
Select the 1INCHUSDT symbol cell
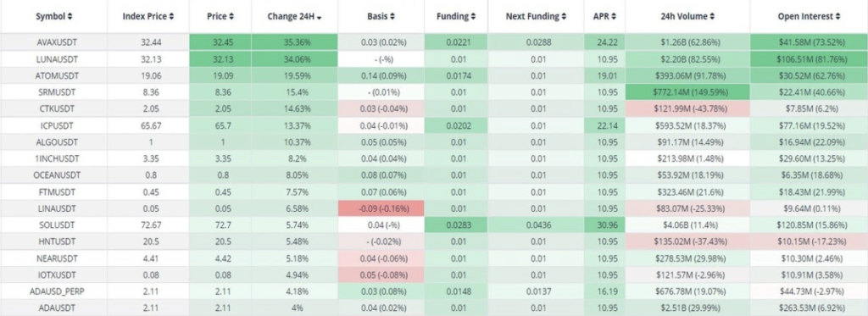click(x=54, y=158)
